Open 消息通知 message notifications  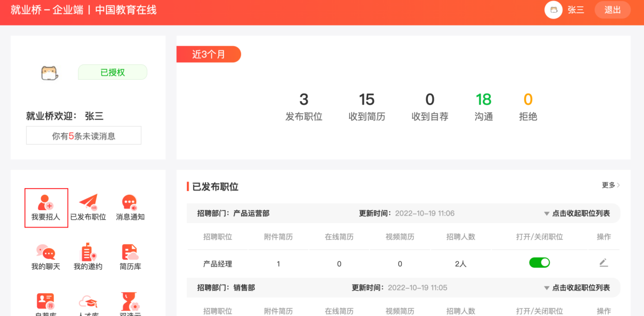pos(129,207)
